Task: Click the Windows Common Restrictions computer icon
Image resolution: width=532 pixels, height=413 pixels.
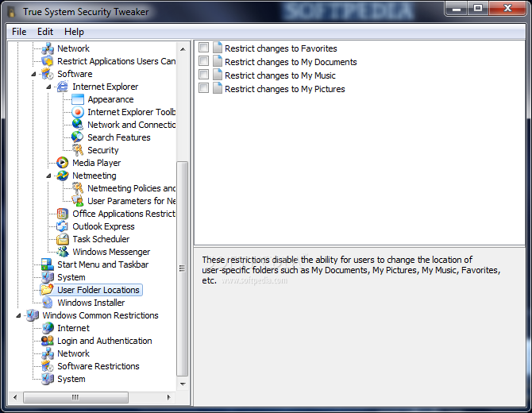Action: click(33, 315)
